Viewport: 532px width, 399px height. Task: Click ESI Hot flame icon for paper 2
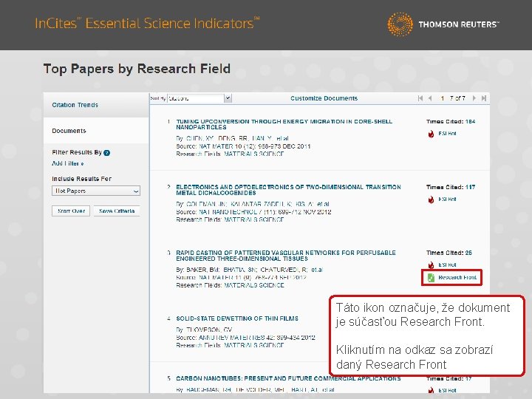[x=431, y=199]
